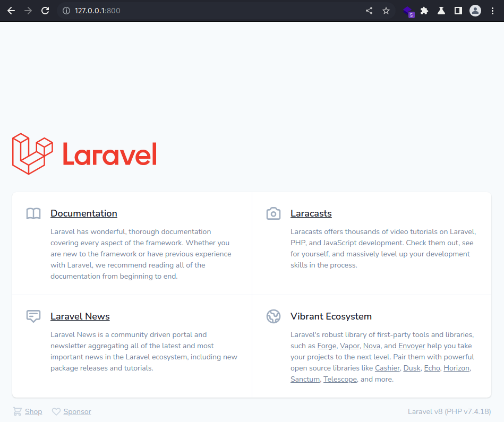Open the Nova link
Screen dimensions: 504x422
click(372, 346)
